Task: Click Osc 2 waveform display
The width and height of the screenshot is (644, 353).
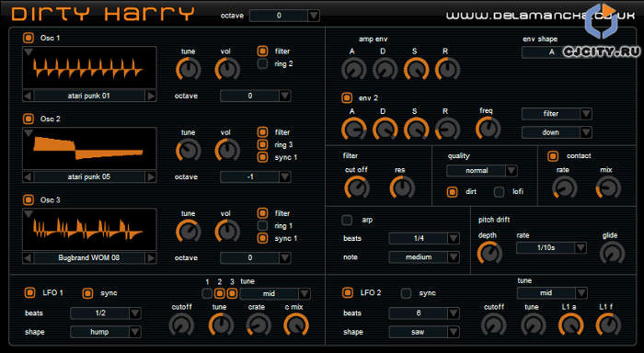Action: (x=89, y=149)
